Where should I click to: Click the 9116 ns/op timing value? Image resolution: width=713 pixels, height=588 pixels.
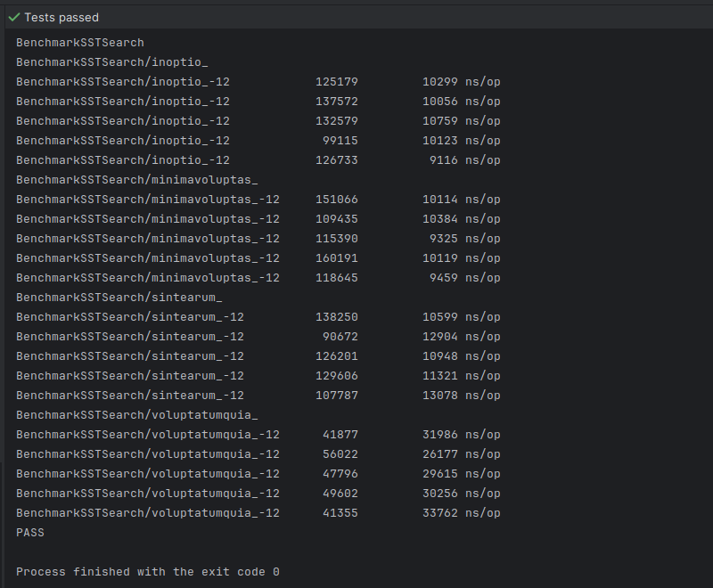(x=465, y=160)
